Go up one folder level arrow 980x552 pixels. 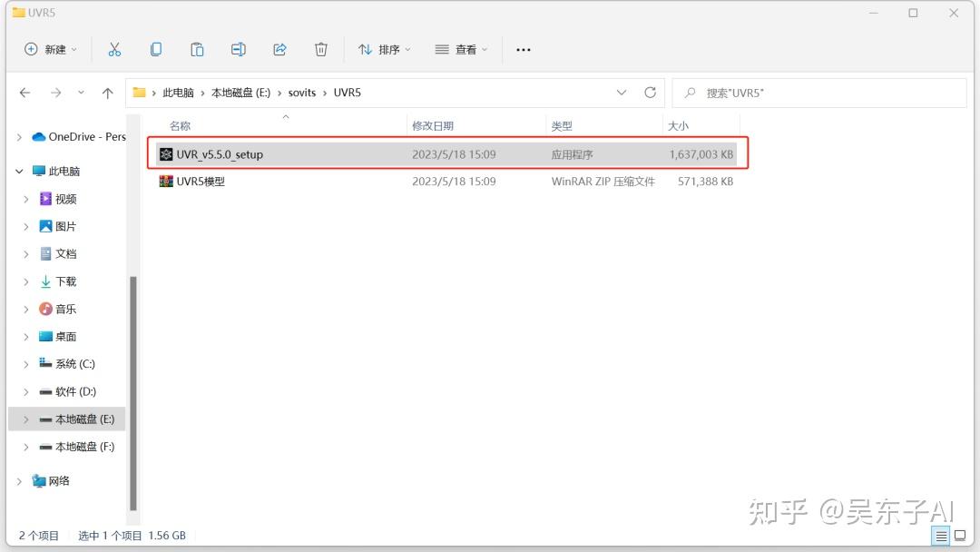pyautogui.click(x=107, y=93)
